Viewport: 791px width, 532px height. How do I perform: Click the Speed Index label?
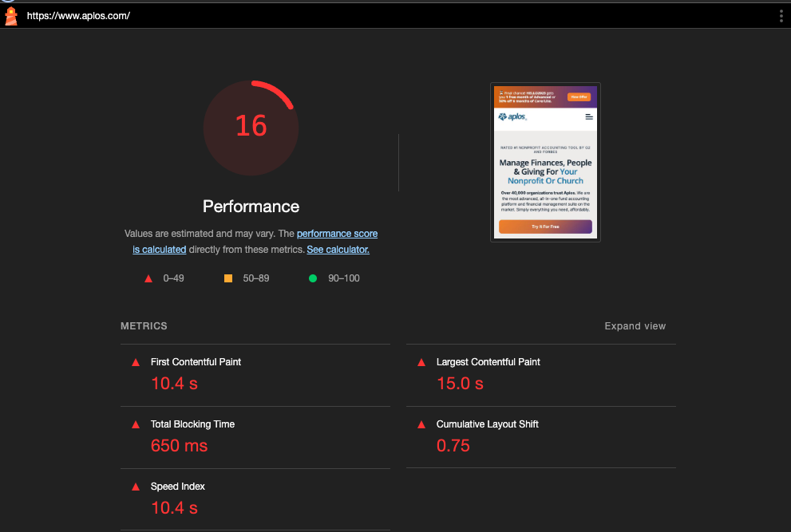(x=177, y=487)
